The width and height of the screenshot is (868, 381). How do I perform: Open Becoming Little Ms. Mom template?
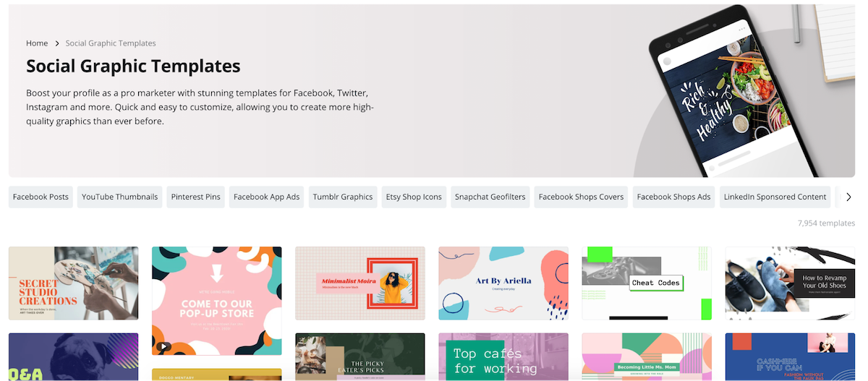647,356
